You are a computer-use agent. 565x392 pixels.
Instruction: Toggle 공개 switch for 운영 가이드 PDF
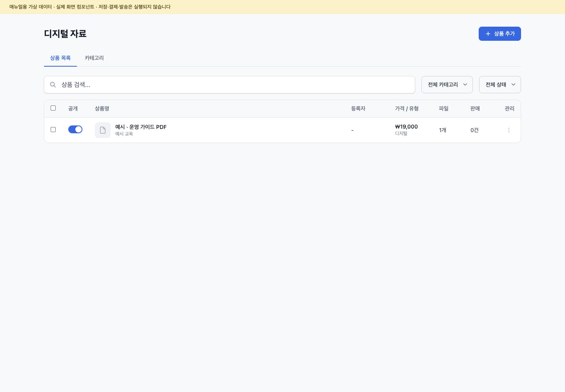pyautogui.click(x=75, y=129)
